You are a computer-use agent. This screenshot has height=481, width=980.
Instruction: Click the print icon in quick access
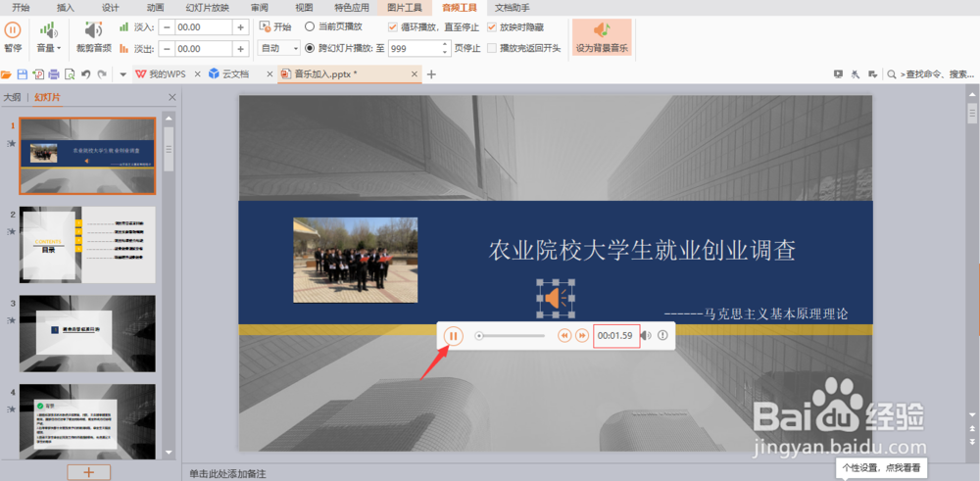click(54, 74)
